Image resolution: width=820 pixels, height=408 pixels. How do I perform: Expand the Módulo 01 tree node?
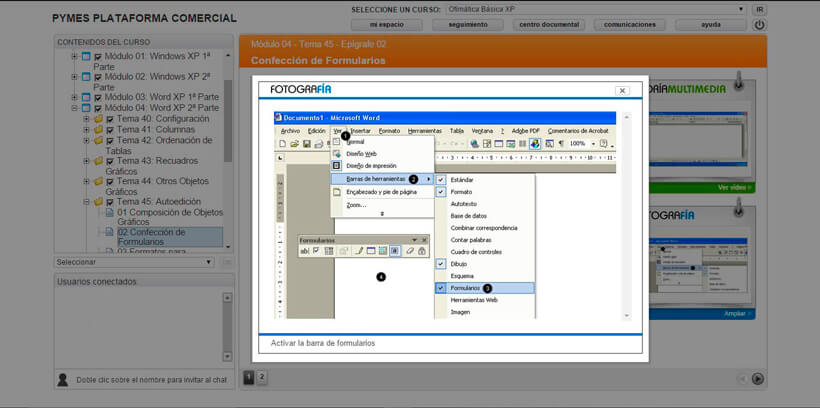pos(74,56)
